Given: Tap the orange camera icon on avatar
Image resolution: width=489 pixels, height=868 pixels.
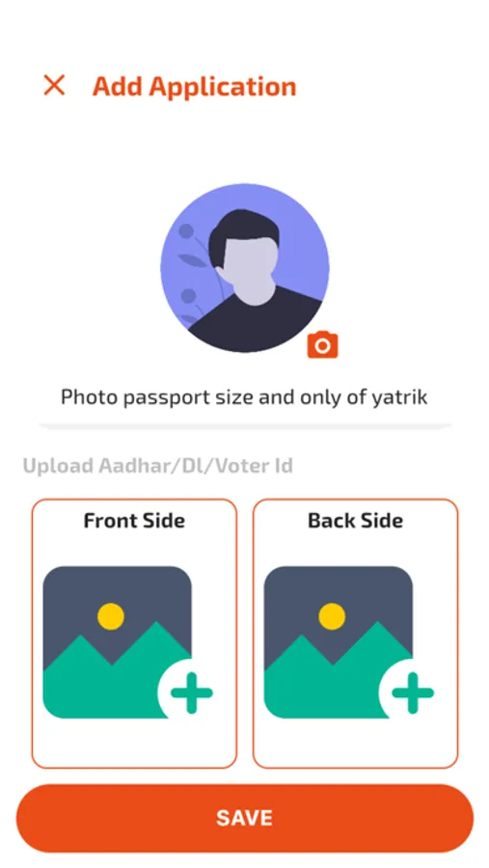Looking at the screenshot, I should 322,345.
